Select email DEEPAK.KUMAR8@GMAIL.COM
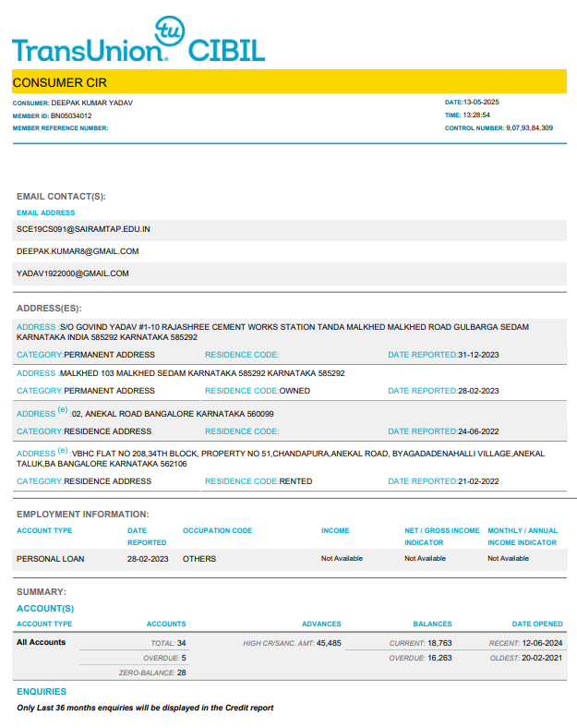The width and height of the screenshot is (577, 728). (x=78, y=251)
